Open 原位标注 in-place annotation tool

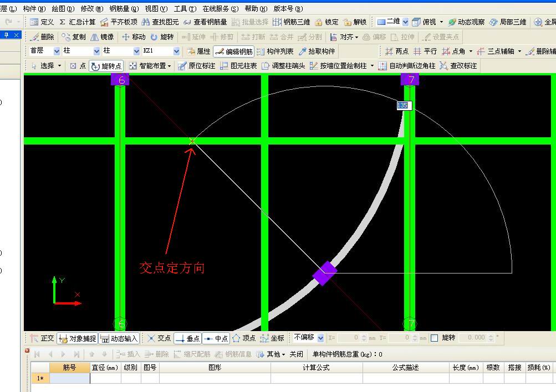coord(196,66)
